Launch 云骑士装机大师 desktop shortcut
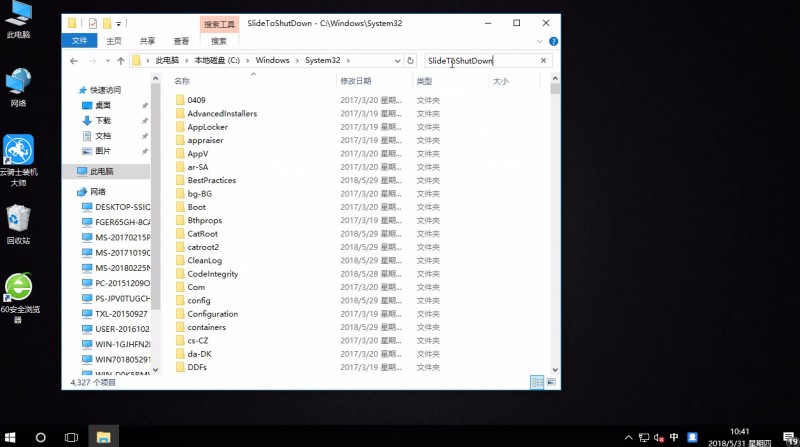 click(18, 160)
